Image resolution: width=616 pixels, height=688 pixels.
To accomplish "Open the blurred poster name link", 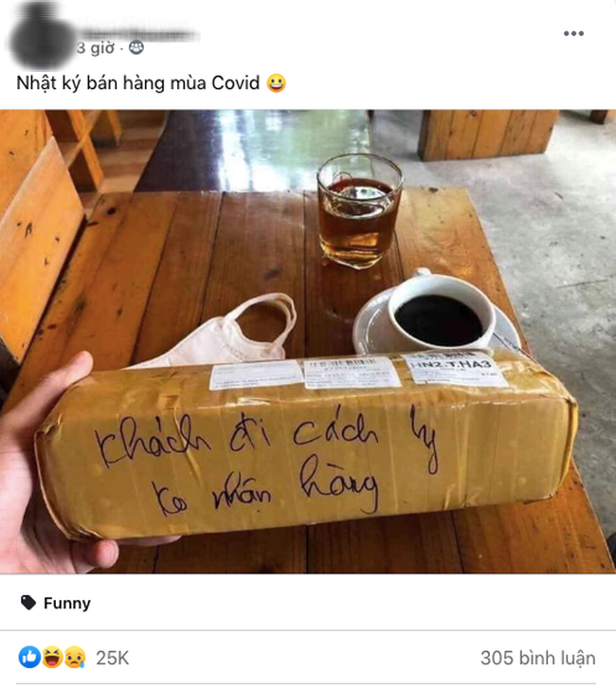I will click(137, 27).
